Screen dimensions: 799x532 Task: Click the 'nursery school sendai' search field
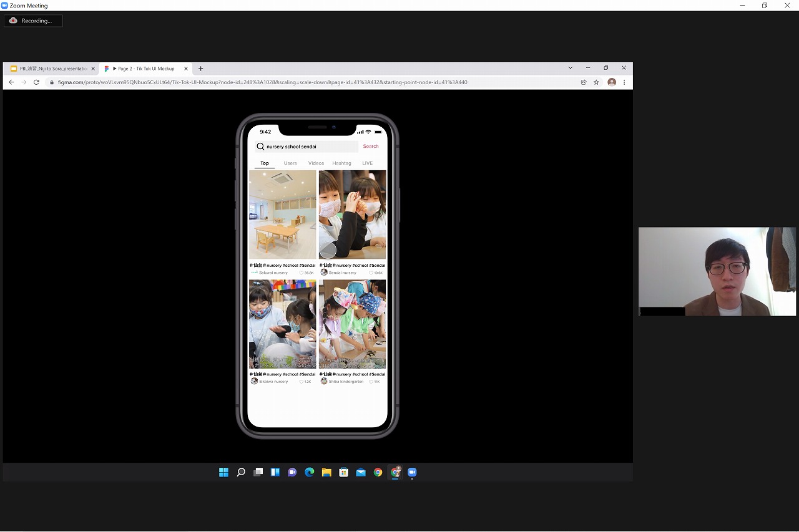tap(306, 147)
